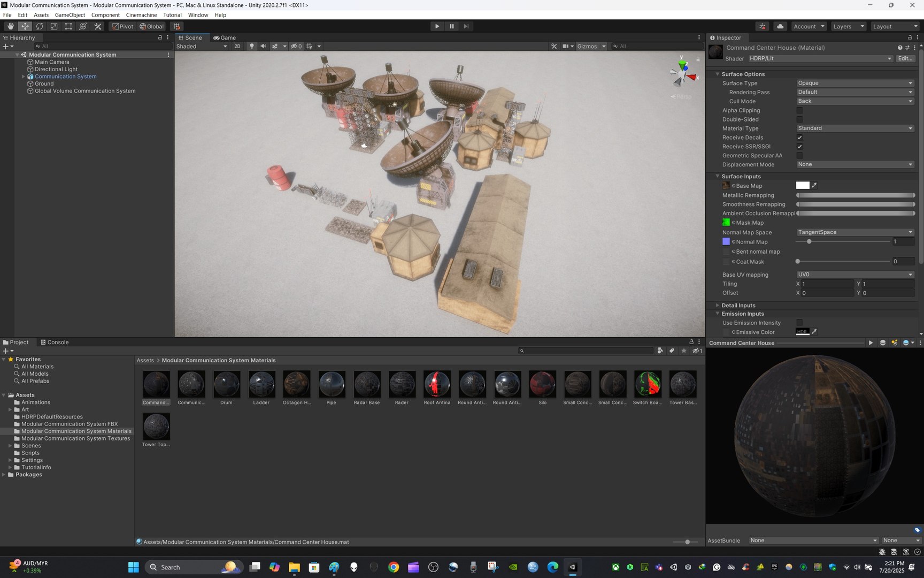
Task: Open cloud services icon
Action: pos(780,26)
